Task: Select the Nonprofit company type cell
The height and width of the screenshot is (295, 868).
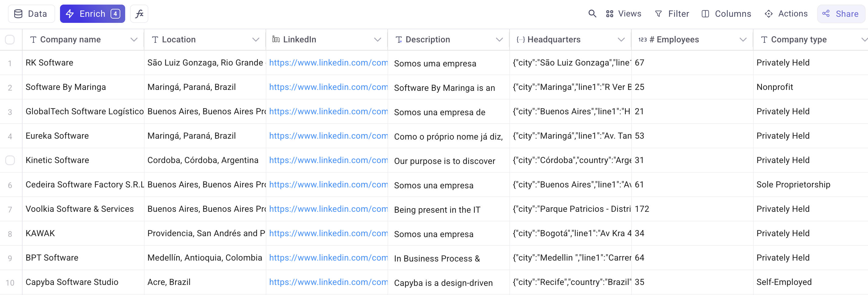Action: [x=810, y=87]
